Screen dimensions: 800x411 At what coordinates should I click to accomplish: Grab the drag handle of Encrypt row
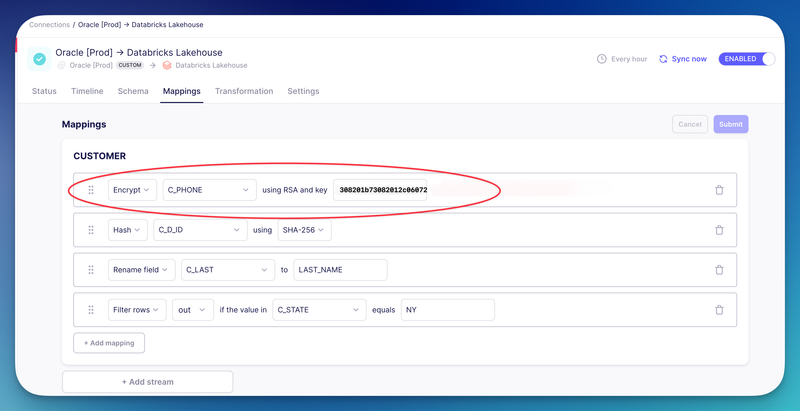[x=91, y=190]
